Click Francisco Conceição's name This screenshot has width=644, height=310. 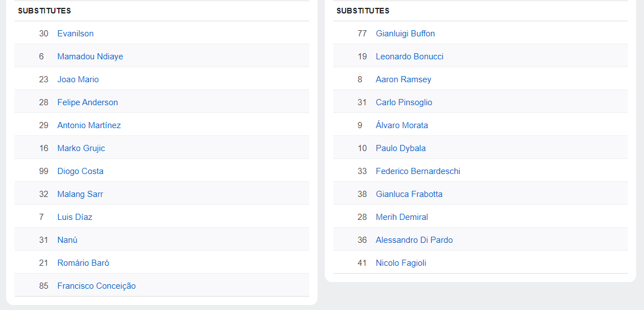(x=96, y=286)
